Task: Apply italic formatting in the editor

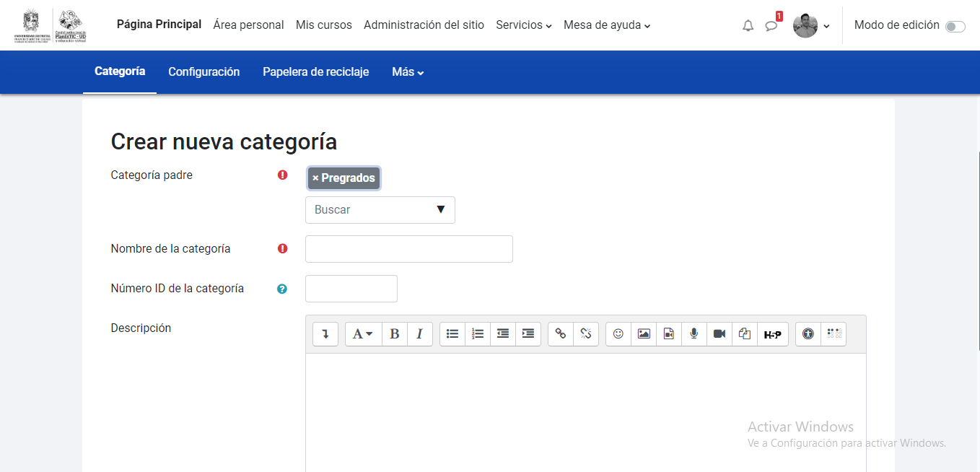Action: tap(419, 333)
